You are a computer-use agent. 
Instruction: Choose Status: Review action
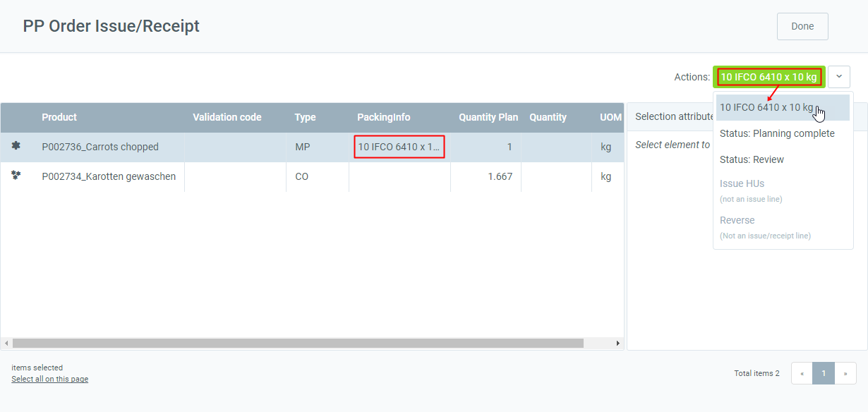tap(783, 159)
